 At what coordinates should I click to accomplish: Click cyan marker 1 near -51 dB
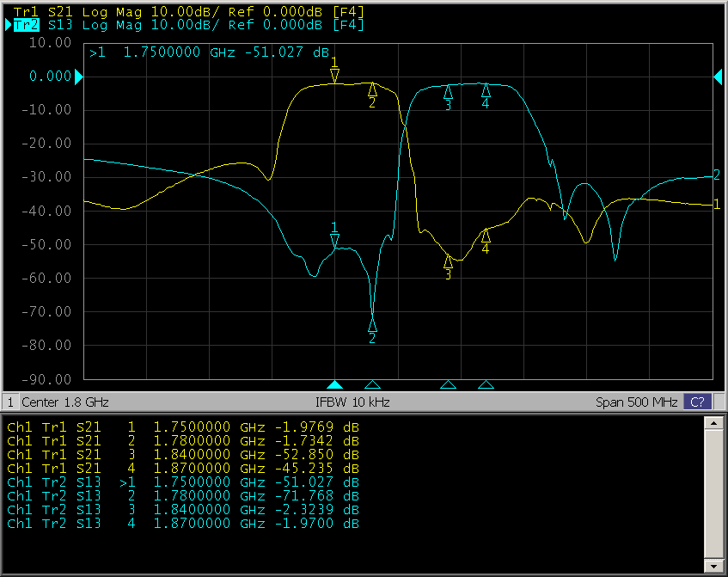[x=334, y=241]
